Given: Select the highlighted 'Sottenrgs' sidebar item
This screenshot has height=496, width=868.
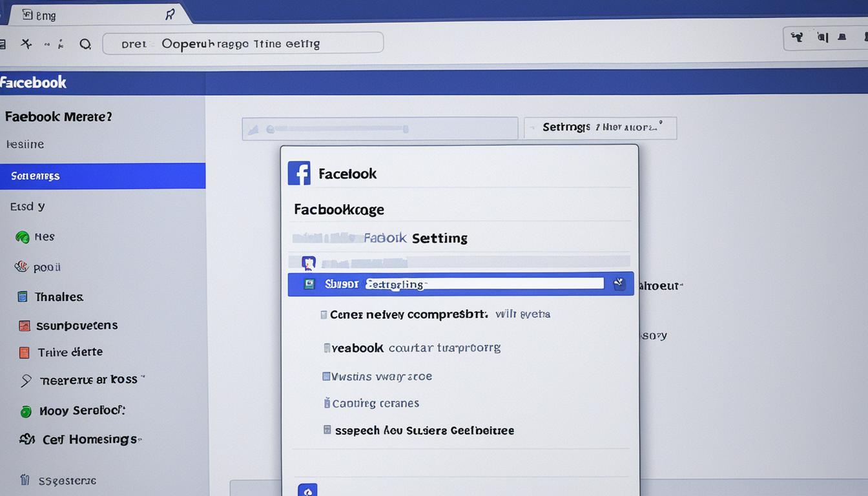Looking at the screenshot, I should [x=103, y=176].
